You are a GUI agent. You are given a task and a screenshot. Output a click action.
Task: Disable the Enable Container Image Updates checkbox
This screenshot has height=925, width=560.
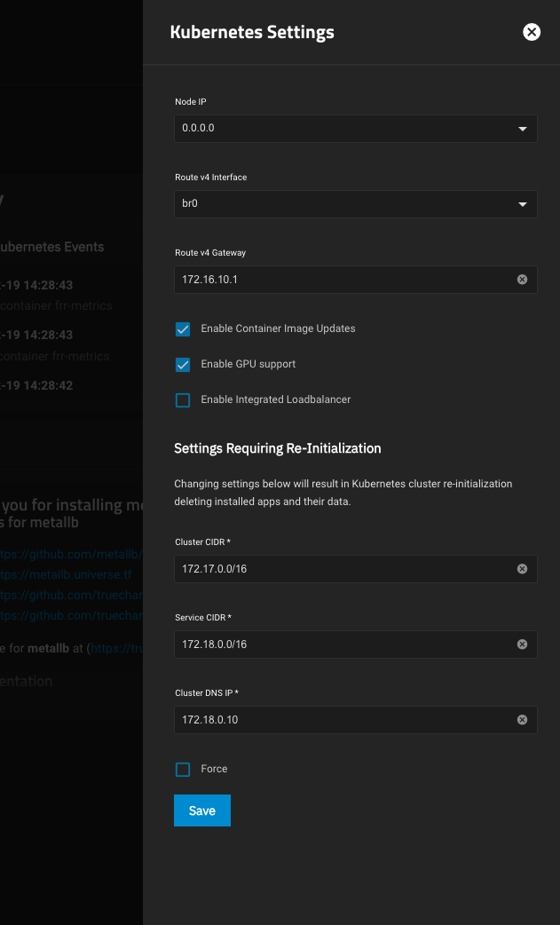click(x=183, y=329)
